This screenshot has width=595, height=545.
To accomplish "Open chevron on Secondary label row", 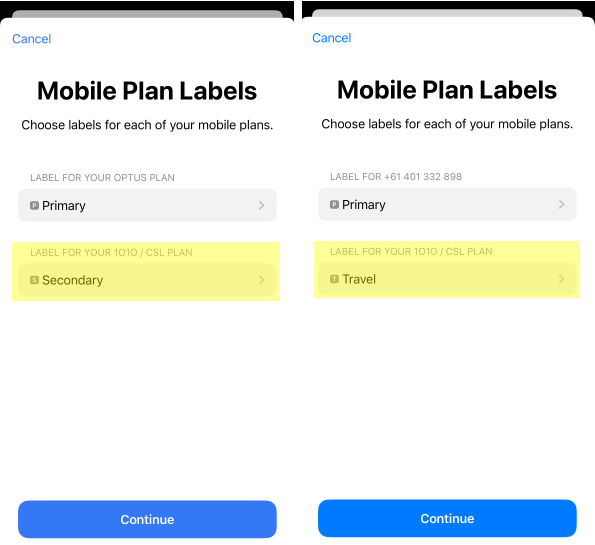I will pyautogui.click(x=261, y=280).
